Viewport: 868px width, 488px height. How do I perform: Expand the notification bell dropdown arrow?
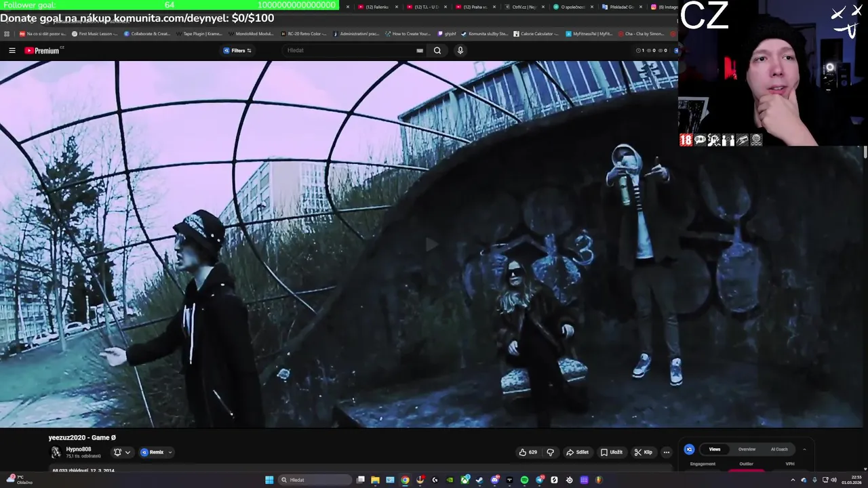click(x=127, y=452)
